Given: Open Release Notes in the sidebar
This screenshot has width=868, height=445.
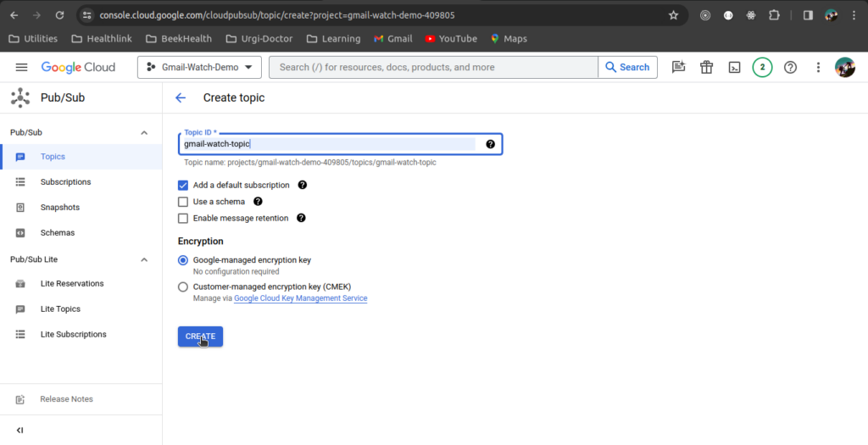Looking at the screenshot, I should [x=81, y=399].
